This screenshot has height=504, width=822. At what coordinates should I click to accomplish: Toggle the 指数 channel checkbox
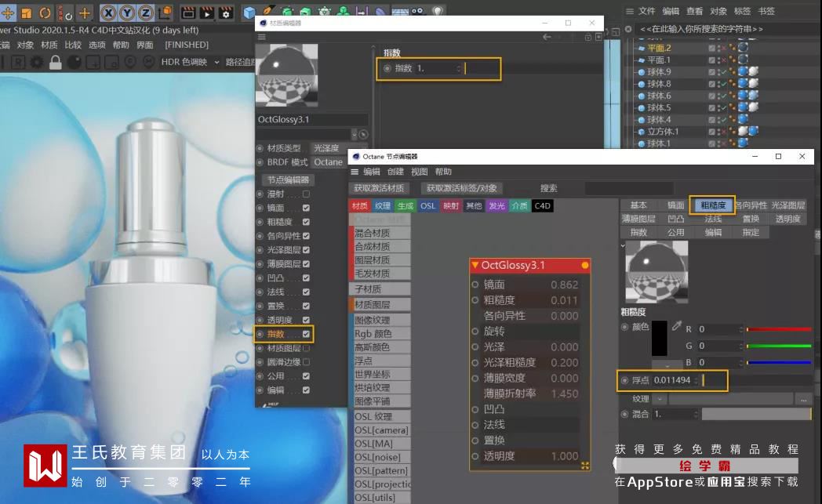point(306,334)
